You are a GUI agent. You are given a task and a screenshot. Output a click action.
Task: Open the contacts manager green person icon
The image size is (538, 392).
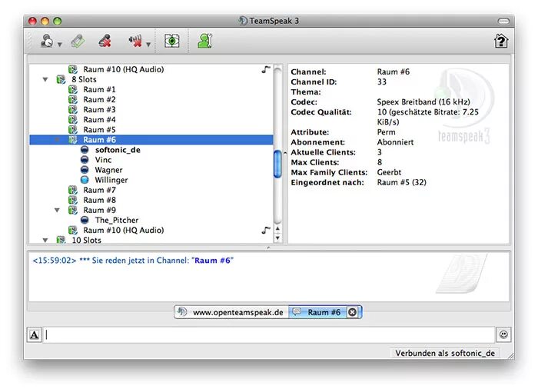[x=205, y=41]
